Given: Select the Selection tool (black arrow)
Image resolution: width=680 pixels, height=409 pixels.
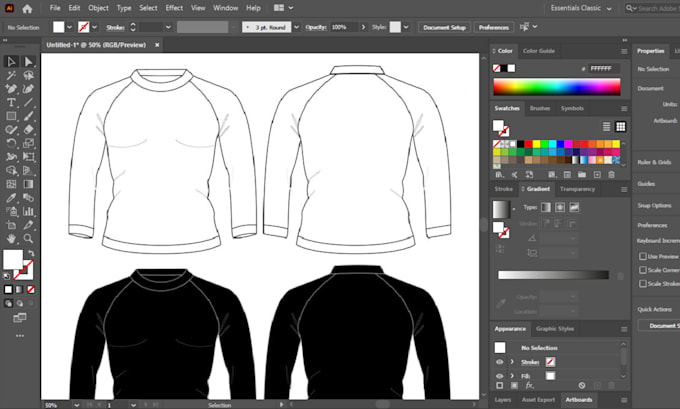Looking at the screenshot, I should (x=11, y=62).
